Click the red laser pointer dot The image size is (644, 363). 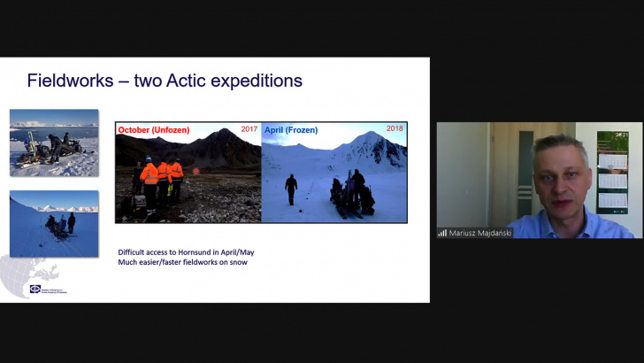tap(195, 170)
